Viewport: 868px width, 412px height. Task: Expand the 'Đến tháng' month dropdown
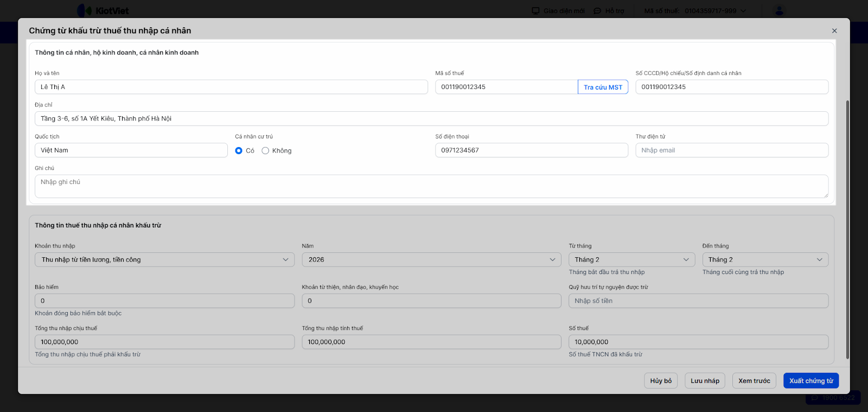pyautogui.click(x=765, y=260)
